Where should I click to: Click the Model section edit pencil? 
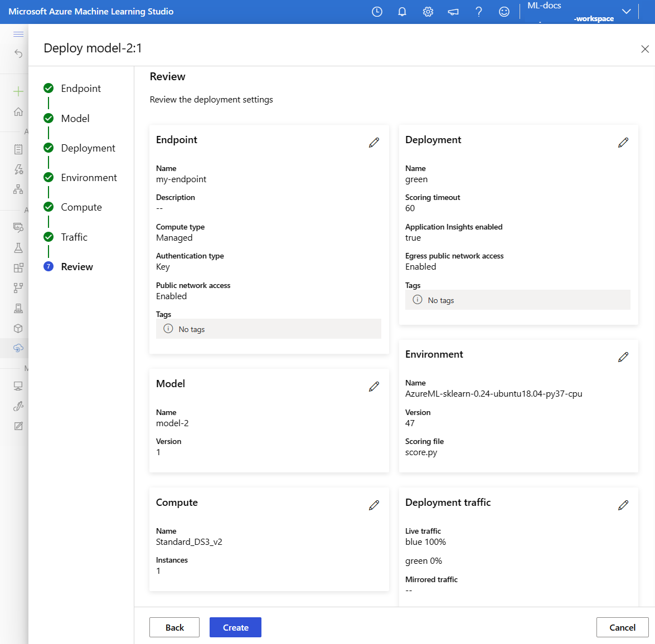tap(374, 387)
